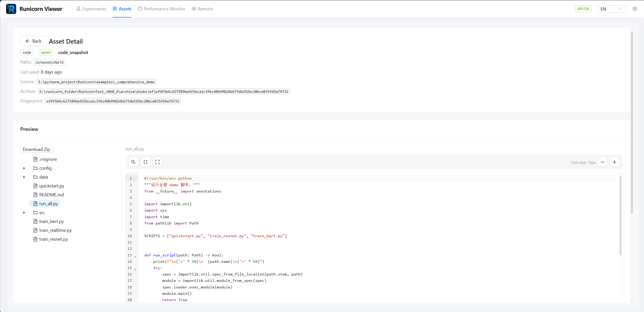Open the settings gear icon
The height and width of the screenshot is (312, 644).
(635, 9)
